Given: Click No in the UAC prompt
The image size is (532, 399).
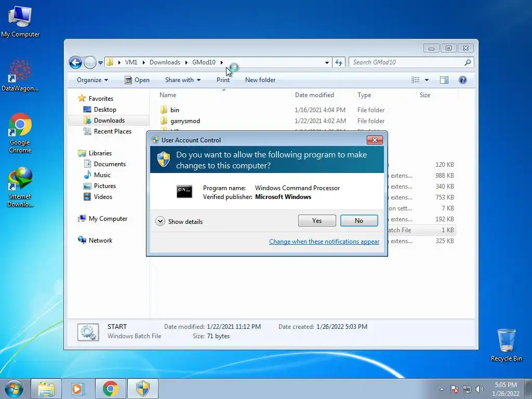Looking at the screenshot, I should (359, 220).
